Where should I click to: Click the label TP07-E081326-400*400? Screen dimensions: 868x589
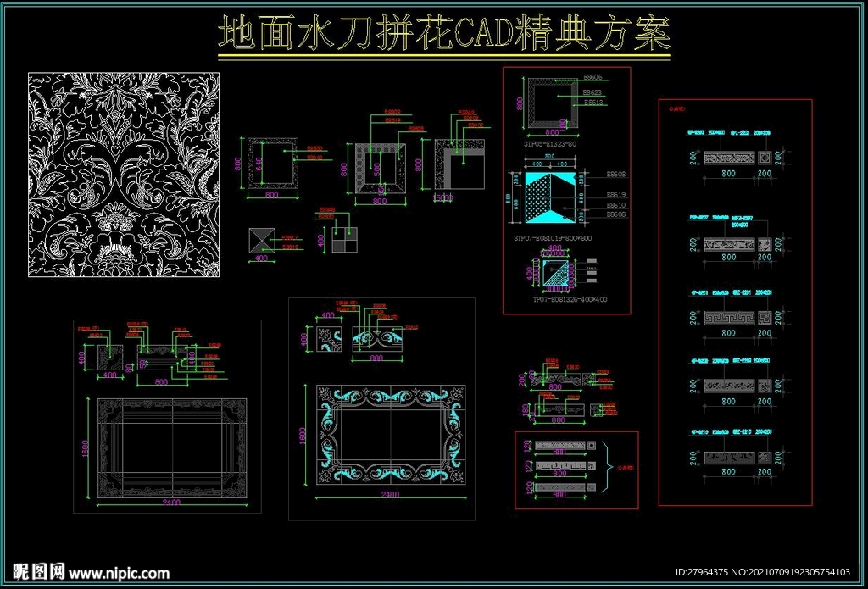[x=570, y=299]
